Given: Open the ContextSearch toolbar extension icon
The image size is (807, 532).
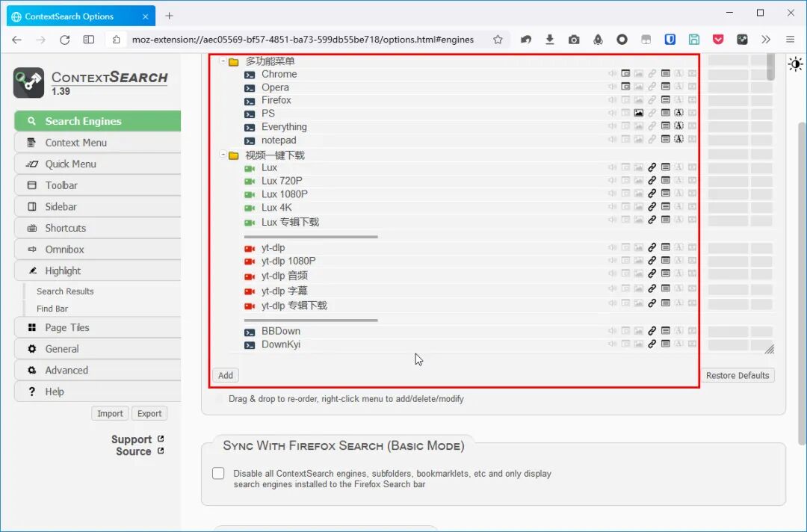Looking at the screenshot, I should coord(742,40).
